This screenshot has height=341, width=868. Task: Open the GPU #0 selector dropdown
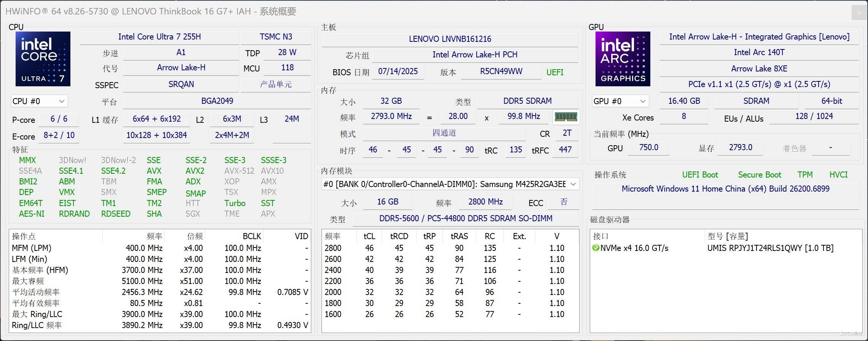[620, 101]
